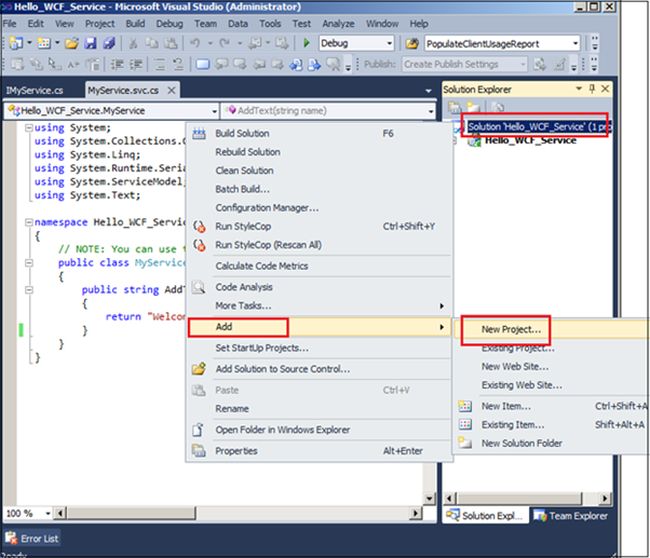Click the New Item submenu icon
The width and height of the screenshot is (650, 558).
tap(465, 406)
